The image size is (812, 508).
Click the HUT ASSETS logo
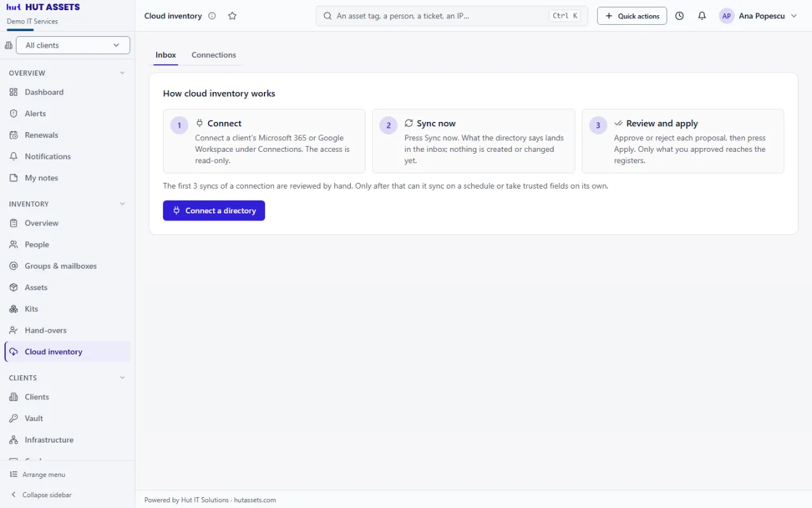coord(43,8)
